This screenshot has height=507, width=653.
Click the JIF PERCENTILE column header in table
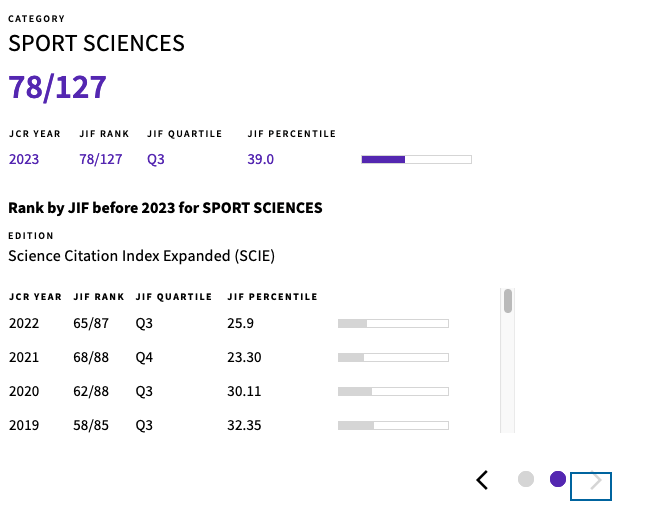(272, 297)
